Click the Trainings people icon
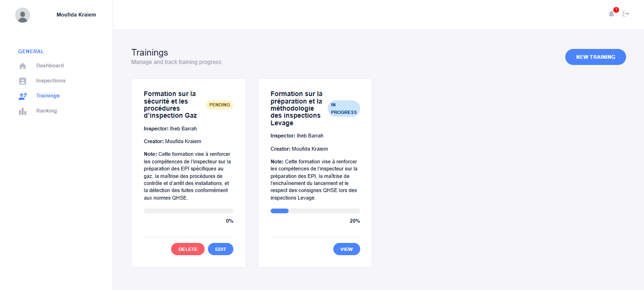 (23, 96)
